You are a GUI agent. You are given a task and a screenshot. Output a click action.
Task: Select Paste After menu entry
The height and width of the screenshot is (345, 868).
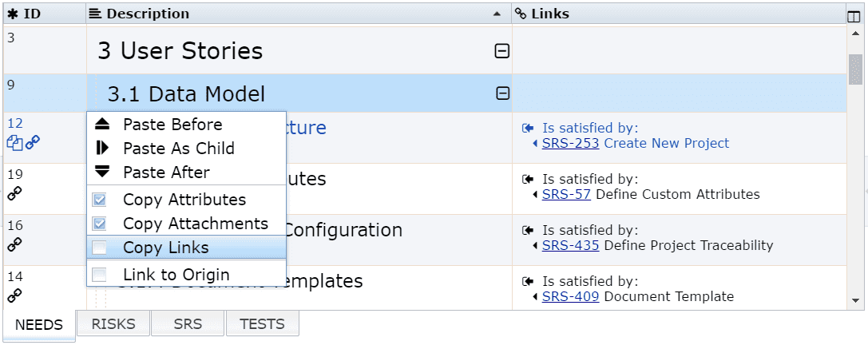(187, 172)
